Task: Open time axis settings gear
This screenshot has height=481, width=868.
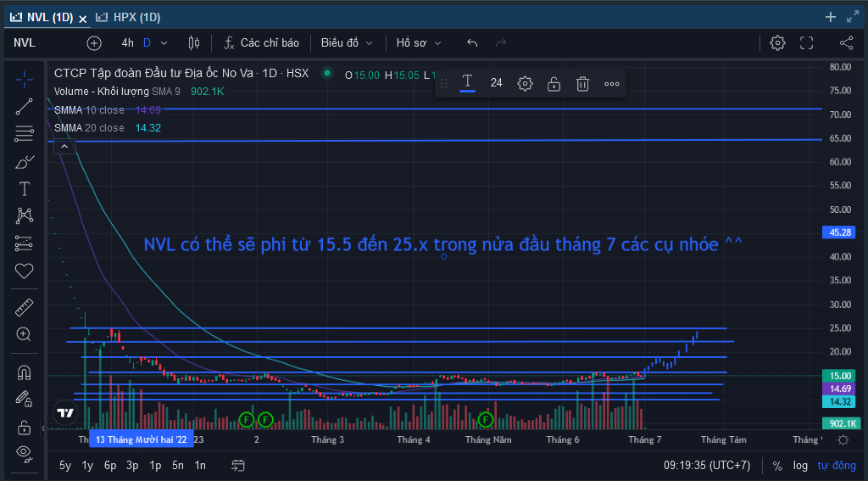Action: click(x=843, y=440)
